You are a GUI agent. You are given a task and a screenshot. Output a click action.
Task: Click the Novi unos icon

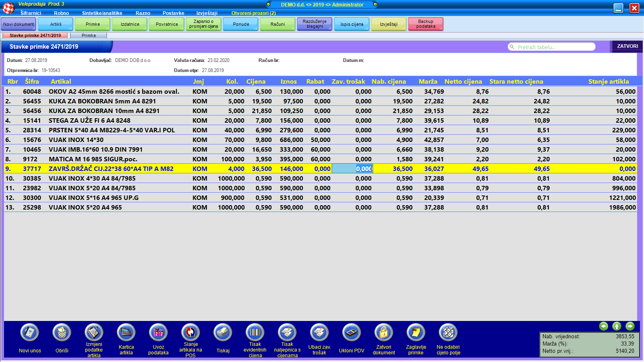pos(30,333)
